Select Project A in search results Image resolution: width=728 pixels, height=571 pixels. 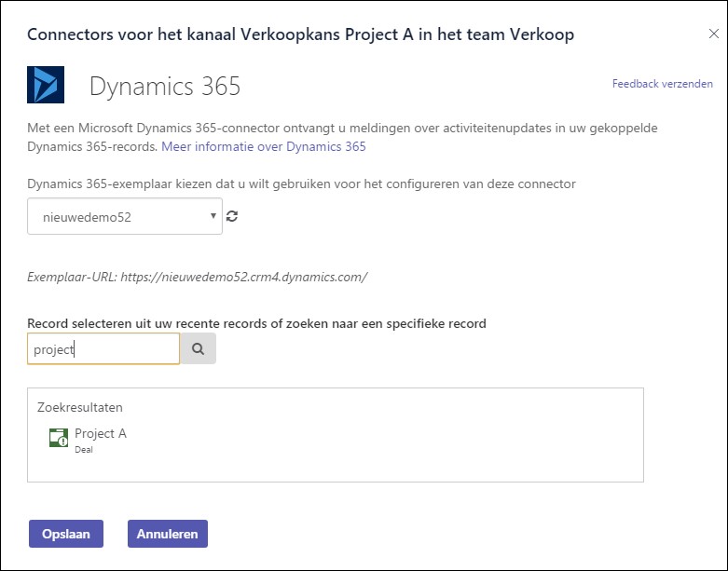coord(101,433)
